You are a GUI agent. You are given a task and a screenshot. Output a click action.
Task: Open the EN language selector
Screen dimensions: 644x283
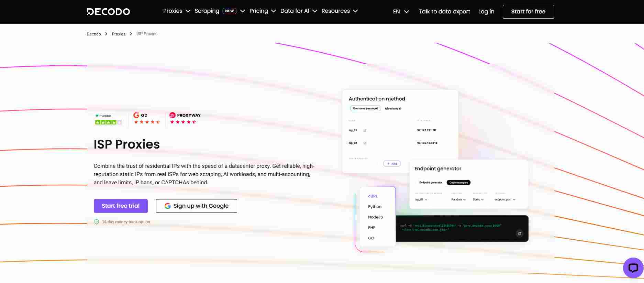(x=401, y=12)
